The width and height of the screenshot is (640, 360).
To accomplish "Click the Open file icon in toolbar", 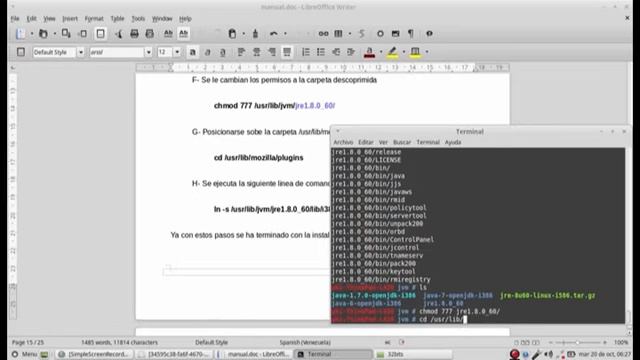I will pos(43,33).
